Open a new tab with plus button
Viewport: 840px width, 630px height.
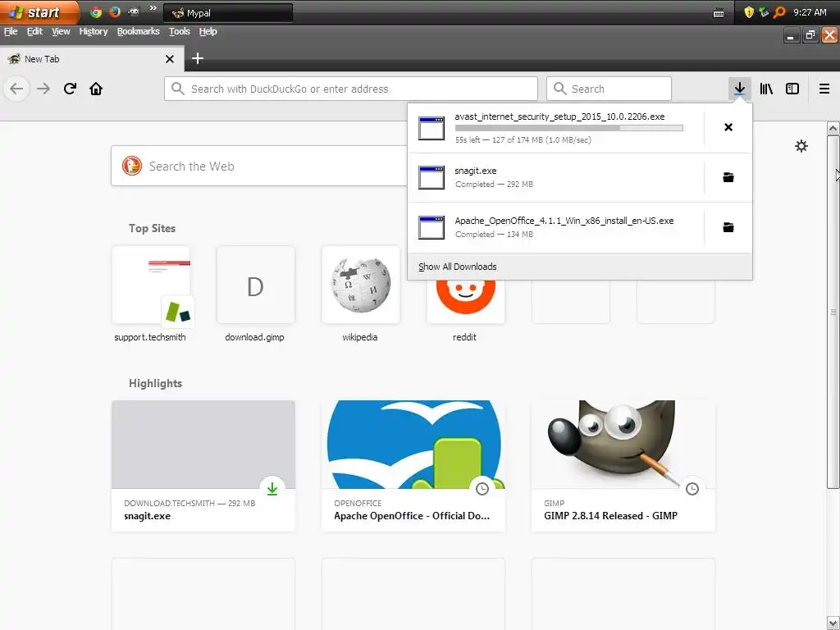[x=198, y=58]
